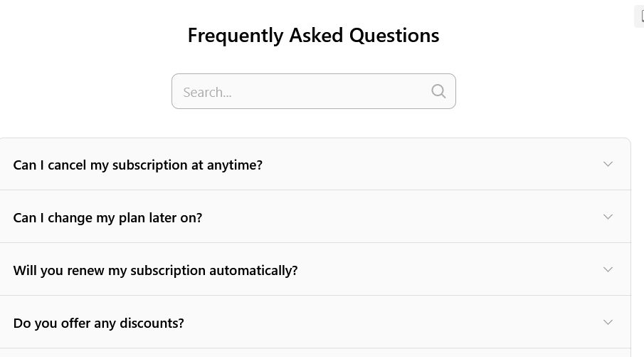Click the magnifying glass search icon
This screenshot has width=644, height=357.
coord(438,91)
